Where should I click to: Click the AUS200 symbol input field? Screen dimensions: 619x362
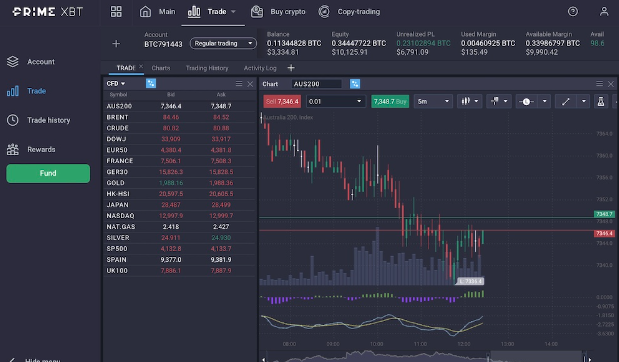[317, 84]
